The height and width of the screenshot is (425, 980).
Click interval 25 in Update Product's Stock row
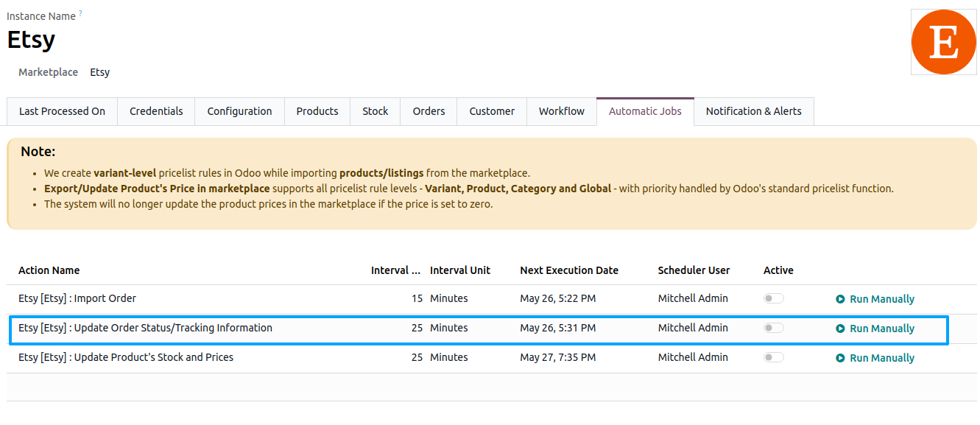pyautogui.click(x=417, y=357)
